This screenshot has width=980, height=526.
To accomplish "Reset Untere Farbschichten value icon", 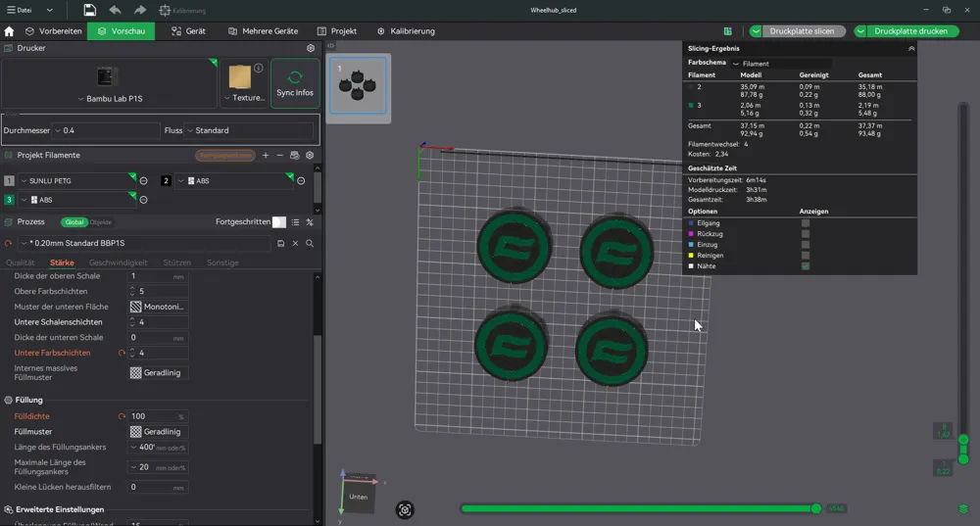I will 122,353.
